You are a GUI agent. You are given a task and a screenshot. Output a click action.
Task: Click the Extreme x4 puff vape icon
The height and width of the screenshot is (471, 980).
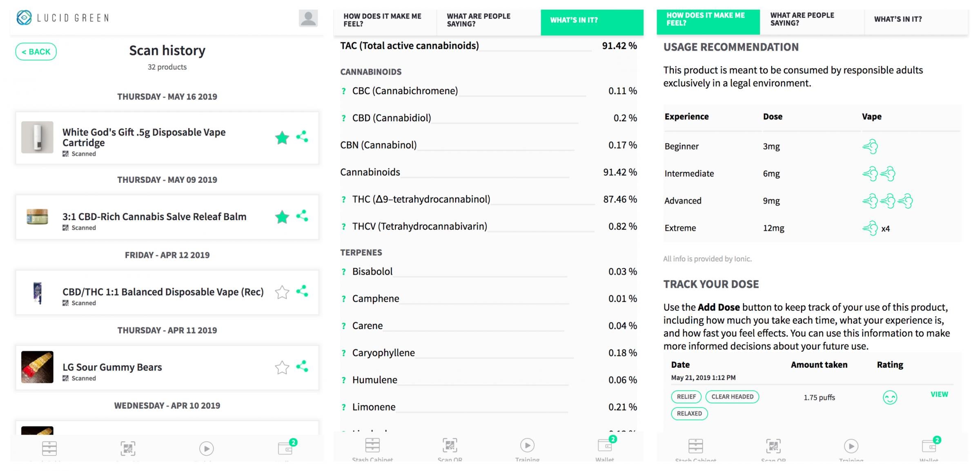coord(876,228)
